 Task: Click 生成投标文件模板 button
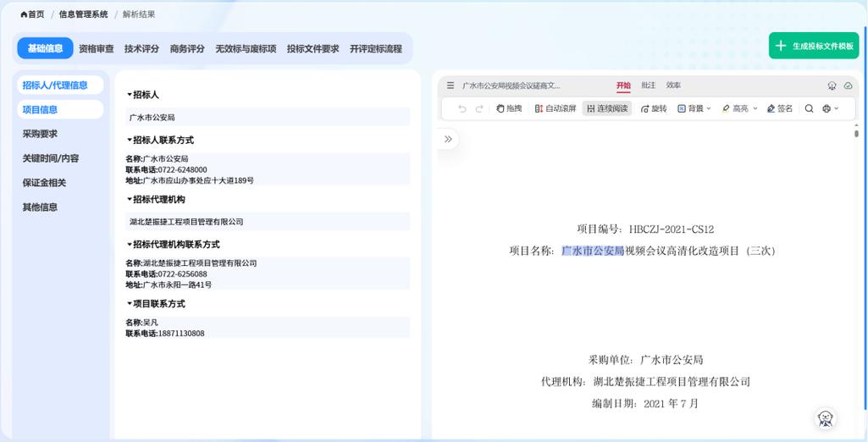click(x=814, y=46)
